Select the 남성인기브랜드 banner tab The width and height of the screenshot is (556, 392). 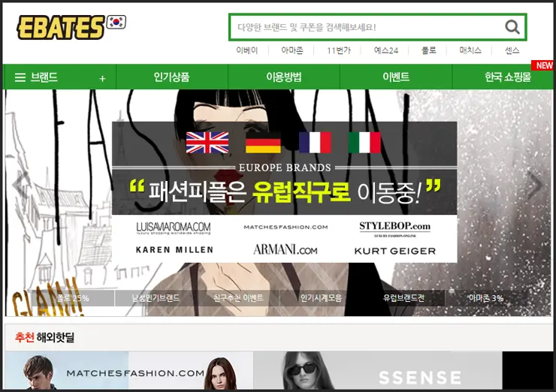click(156, 298)
